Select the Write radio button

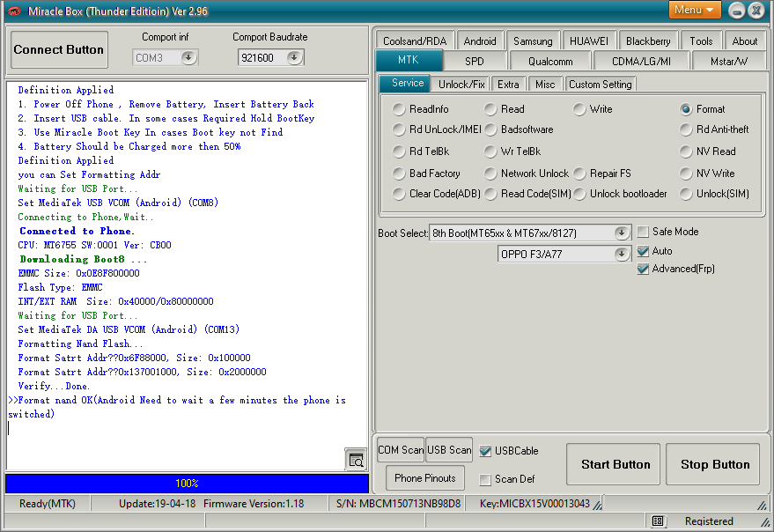coord(579,109)
